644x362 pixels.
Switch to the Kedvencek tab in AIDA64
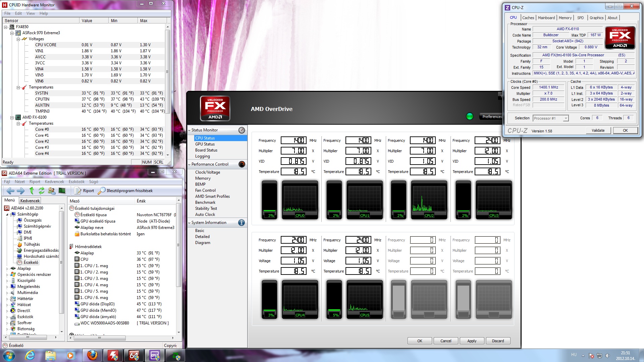click(30, 201)
